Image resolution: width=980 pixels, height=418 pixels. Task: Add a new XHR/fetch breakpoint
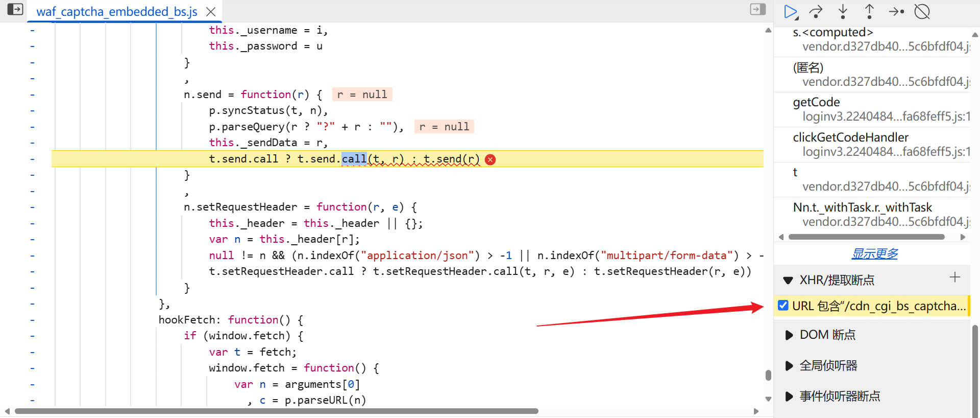[x=955, y=277]
